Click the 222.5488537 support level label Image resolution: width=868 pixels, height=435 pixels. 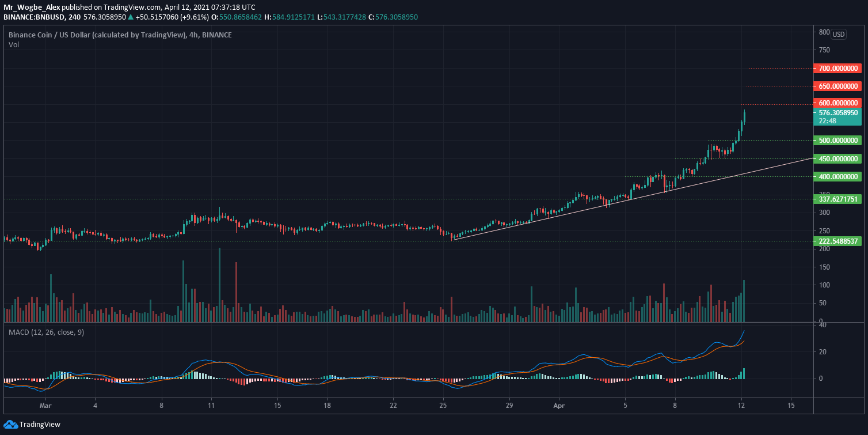point(837,241)
